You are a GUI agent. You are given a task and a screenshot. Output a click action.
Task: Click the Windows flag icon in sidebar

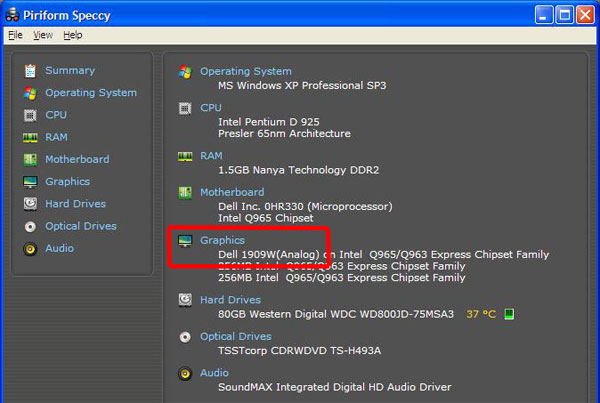[x=30, y=93]
